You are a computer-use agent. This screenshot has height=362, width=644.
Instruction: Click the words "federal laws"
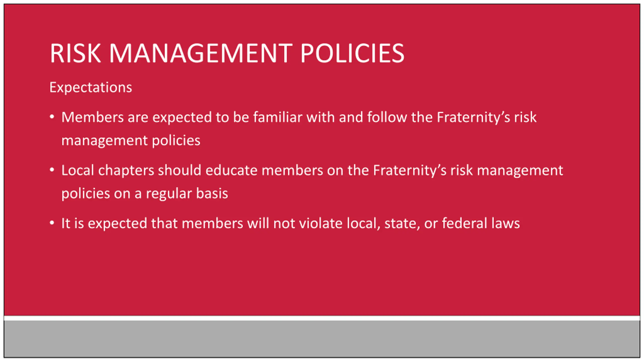(x=481, y=223)
